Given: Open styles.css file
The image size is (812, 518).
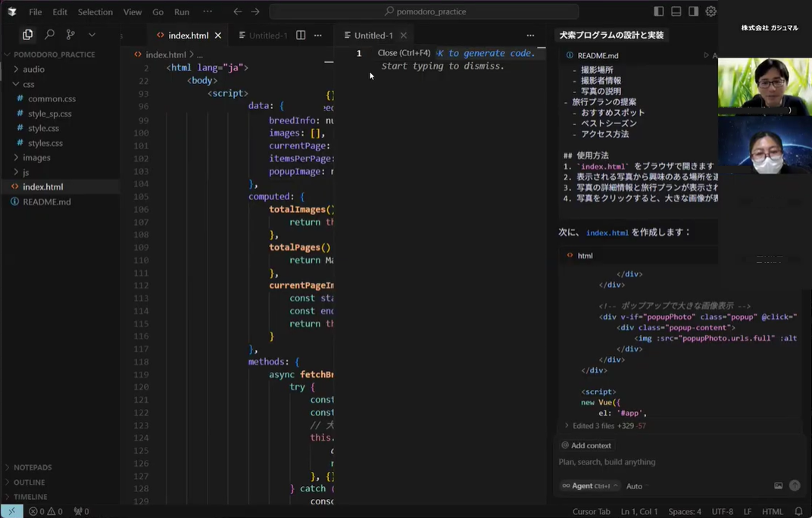Looking at the screenshot, I should [x=45, y=143].
